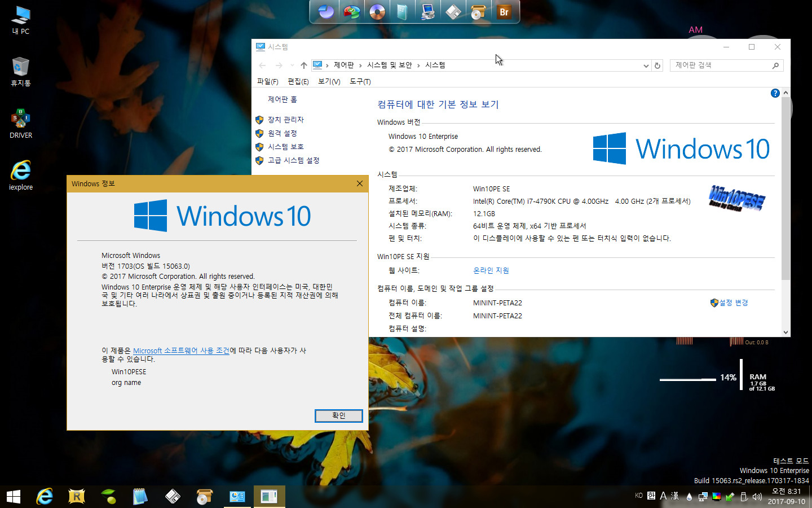The width and height of the screenshot is (812, 508).
Task: Open the 편집(E) menu
Action: pos(298,82)
